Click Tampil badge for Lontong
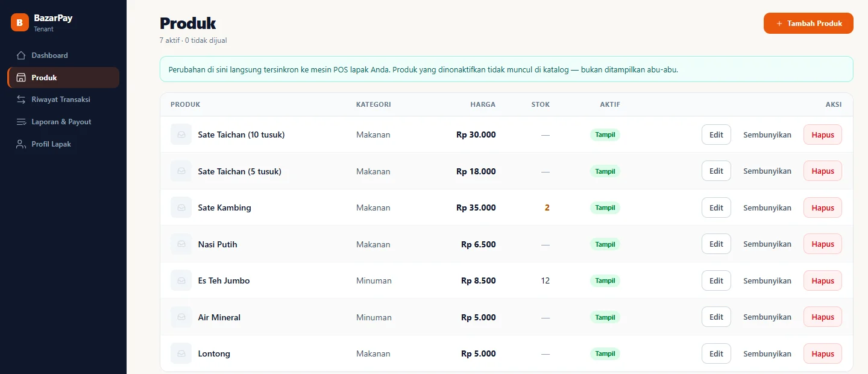The width and height of the screenshot is (868, 374). click(605, 353)
